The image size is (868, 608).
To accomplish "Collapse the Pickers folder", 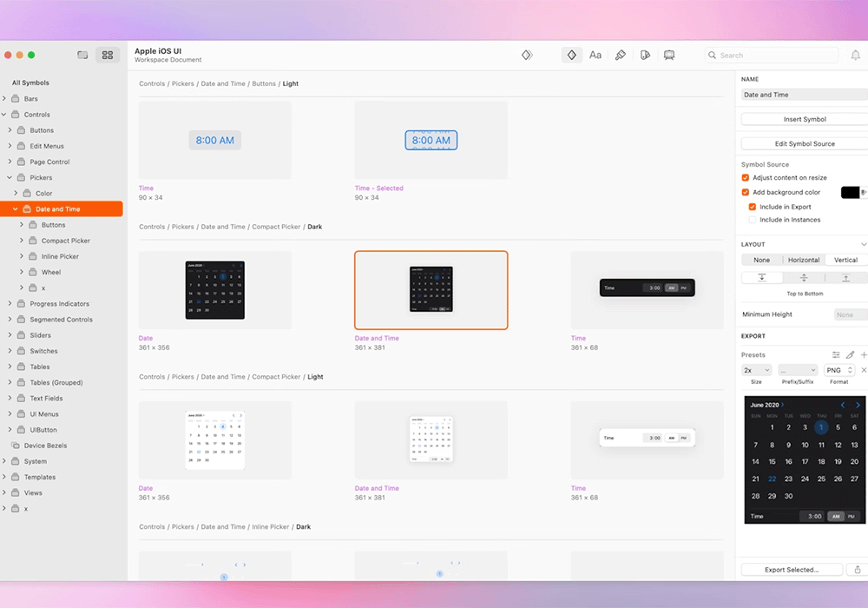I will pyautogui.click(x=10, y=177).
